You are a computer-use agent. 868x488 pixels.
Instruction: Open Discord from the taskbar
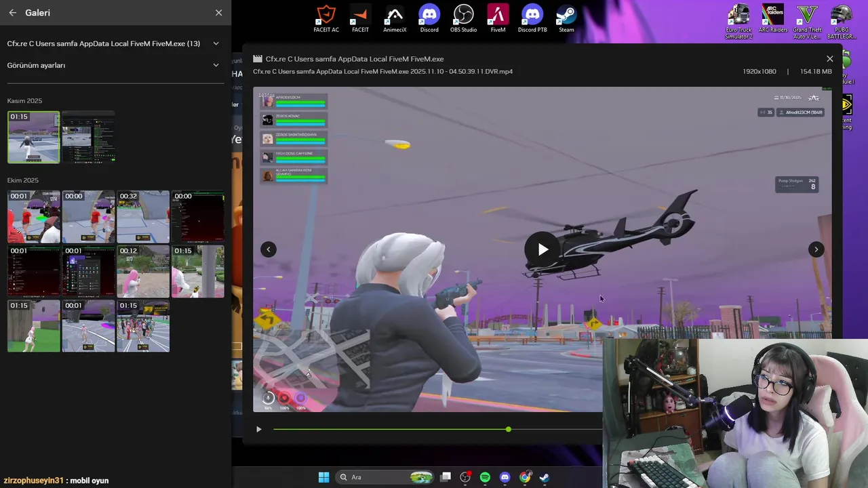click(505, 477)
